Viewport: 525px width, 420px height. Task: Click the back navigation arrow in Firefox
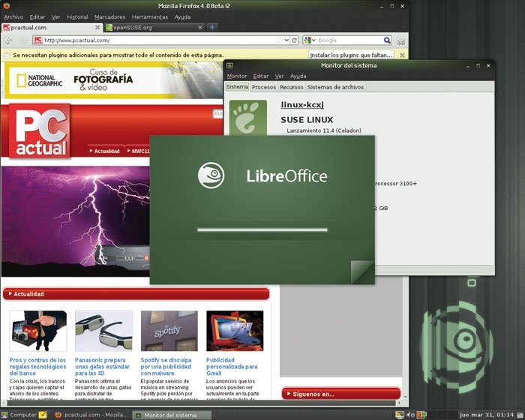tap(8, 40)
